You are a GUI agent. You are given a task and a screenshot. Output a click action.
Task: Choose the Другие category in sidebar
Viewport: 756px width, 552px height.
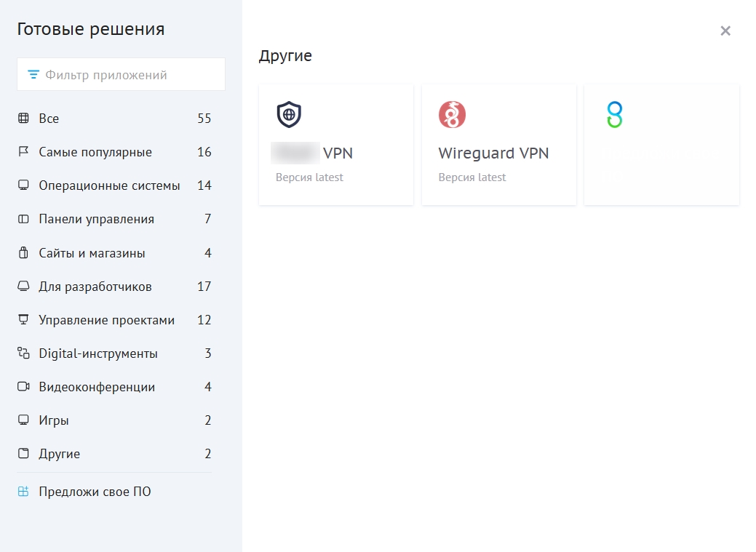pos(60,454)
